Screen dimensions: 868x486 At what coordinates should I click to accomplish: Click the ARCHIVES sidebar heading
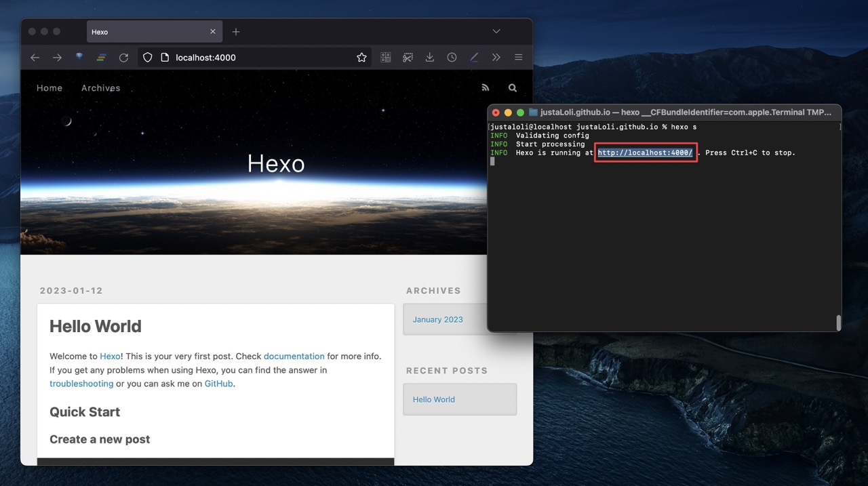(433, 291)
